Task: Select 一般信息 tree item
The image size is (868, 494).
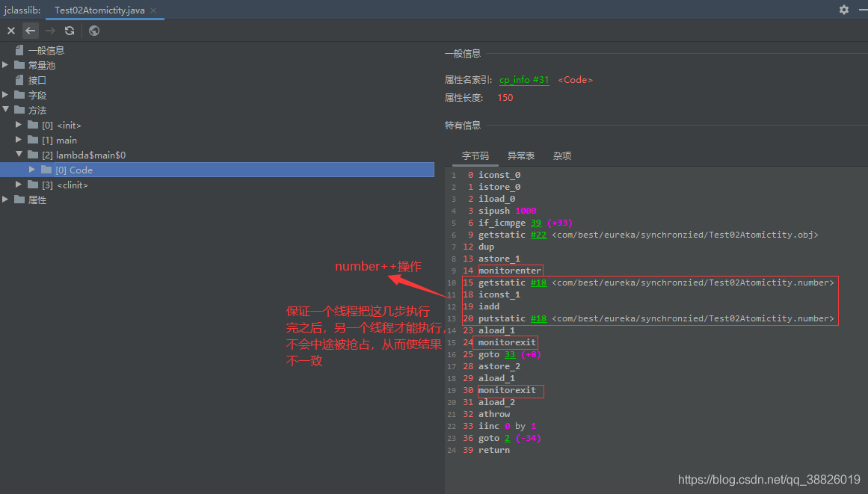Action: tap(46, 50)
